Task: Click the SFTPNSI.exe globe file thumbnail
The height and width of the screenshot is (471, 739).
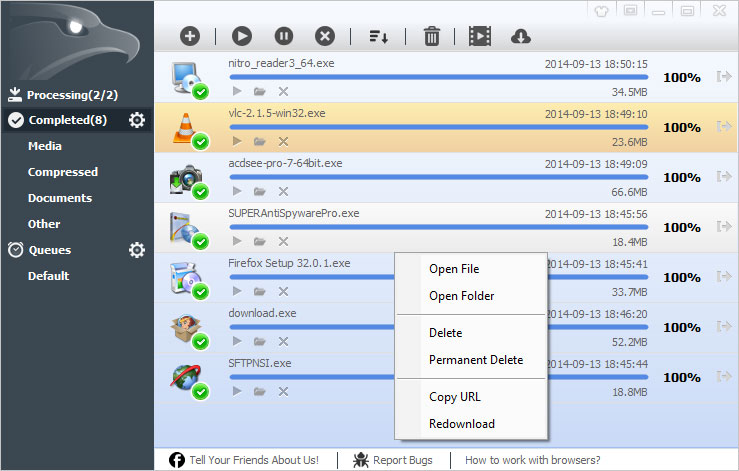Action: pyautogui.click(x=185, y=377)
